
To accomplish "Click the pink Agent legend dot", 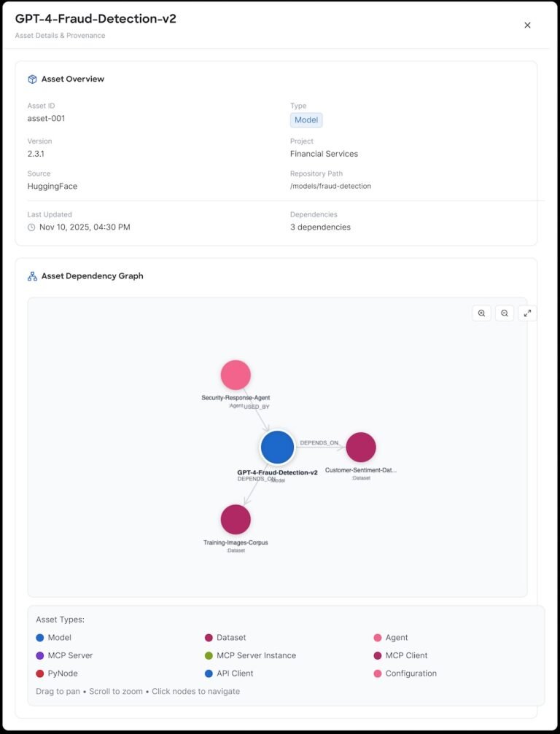I will pyautogui.click(x=378, y=638).
